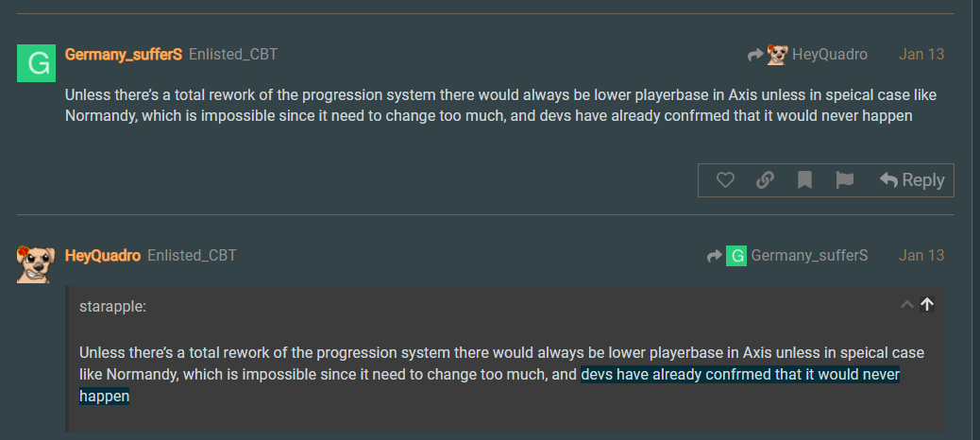
Task: Jump to the quoted post via the up arrow
Action: click(927, 304)
